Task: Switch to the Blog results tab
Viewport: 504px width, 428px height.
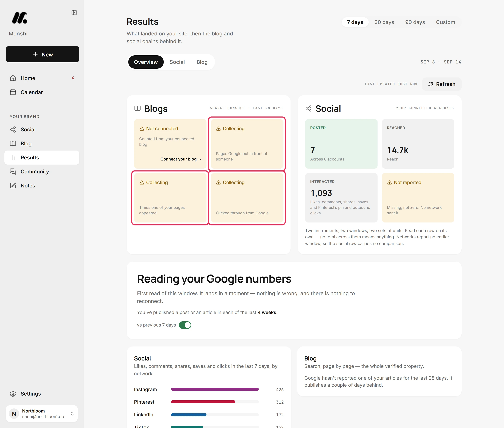Action: pos(202,62)
